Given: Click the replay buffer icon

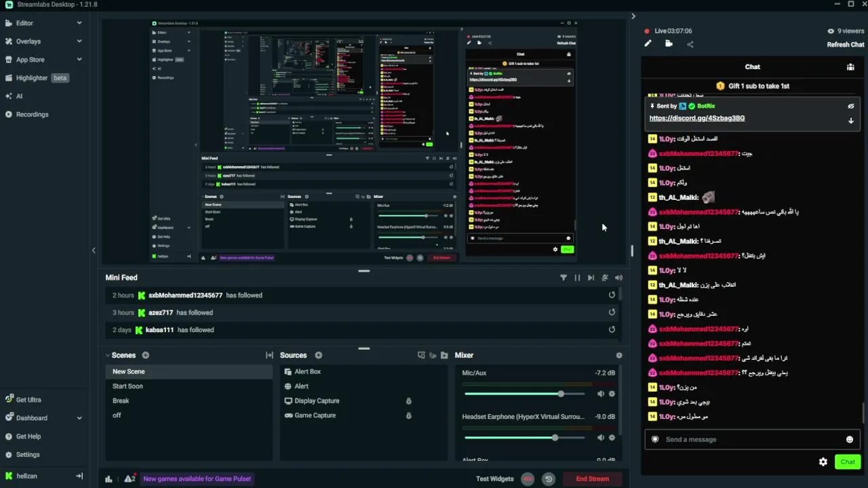Looking at the screenshot, I should coord(549,479).
